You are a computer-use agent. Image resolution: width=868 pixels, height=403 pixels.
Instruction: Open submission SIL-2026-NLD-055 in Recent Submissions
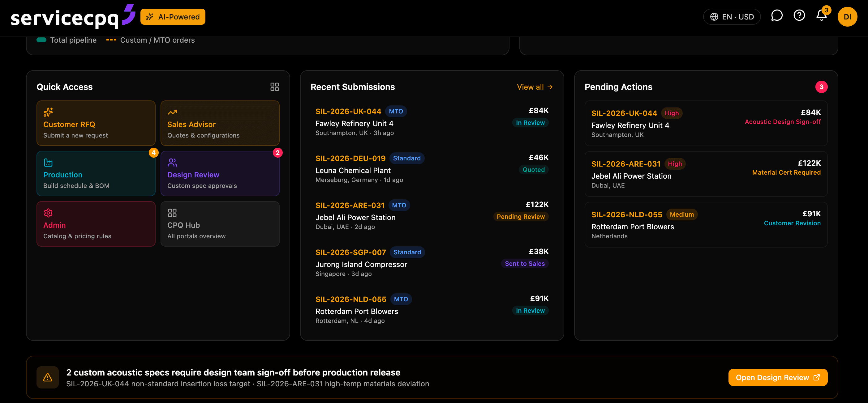[432, 310]
